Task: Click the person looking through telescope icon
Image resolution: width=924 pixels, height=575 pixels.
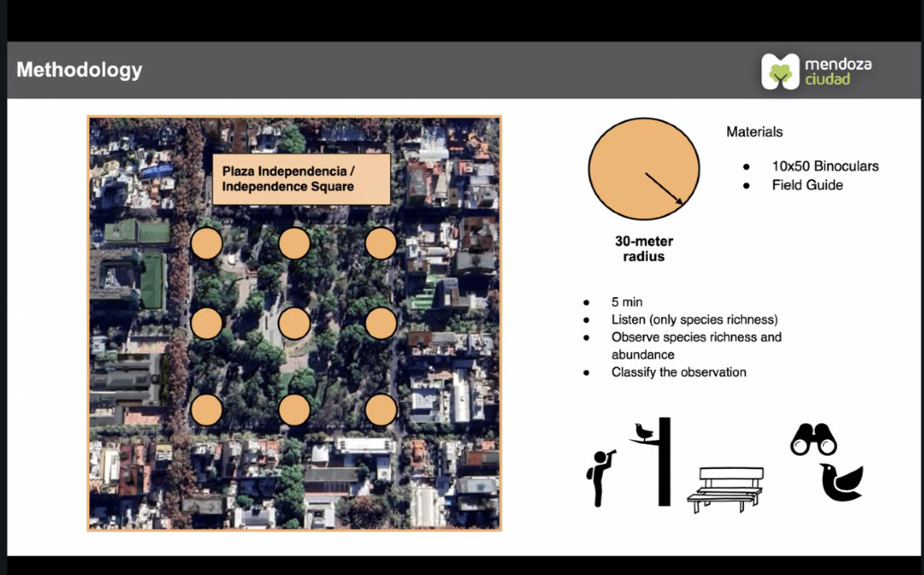Action: pyautogui.click(x=600, y=476)
